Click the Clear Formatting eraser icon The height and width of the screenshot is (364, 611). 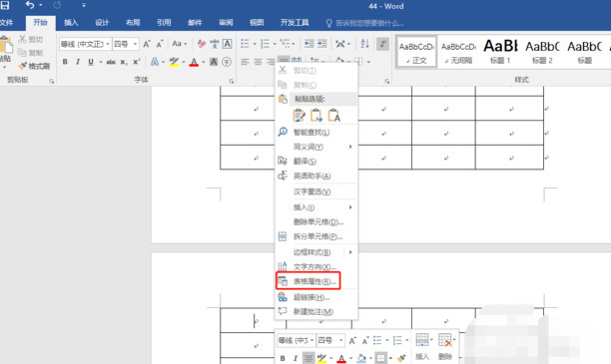pyautogui.click(x=201, y=44)
